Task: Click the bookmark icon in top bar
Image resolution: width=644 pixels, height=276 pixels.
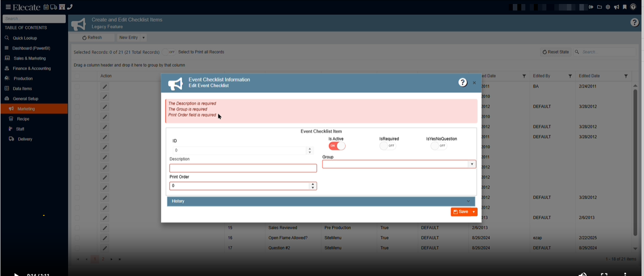Action: 624,7
